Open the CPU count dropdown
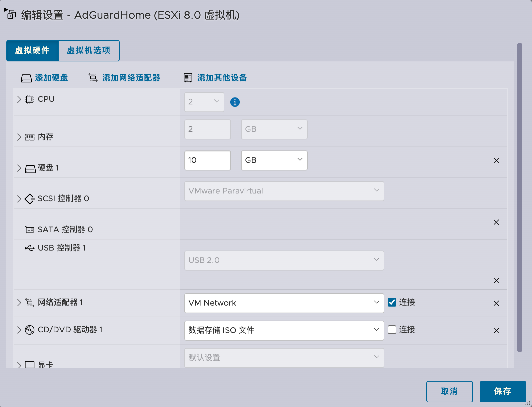This screenshot has width=532, height=407. [x=204, y=102]
